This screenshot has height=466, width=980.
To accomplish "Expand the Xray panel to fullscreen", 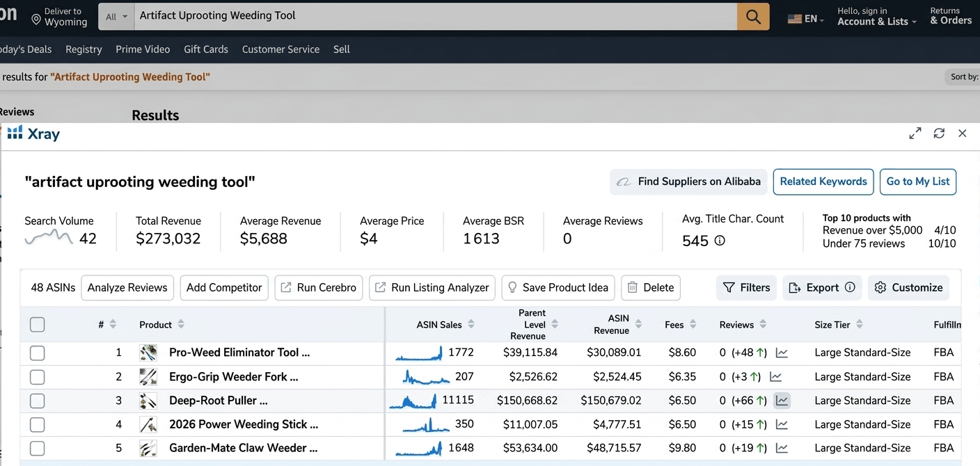I will tap(915, 134).
